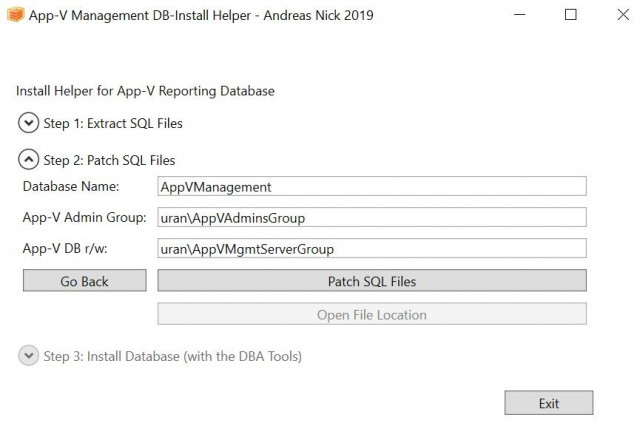Focus the Database Name field with AppVManagement
This screenshot has height=426, width=640.
pyautogui.click(x=372, y=186)
